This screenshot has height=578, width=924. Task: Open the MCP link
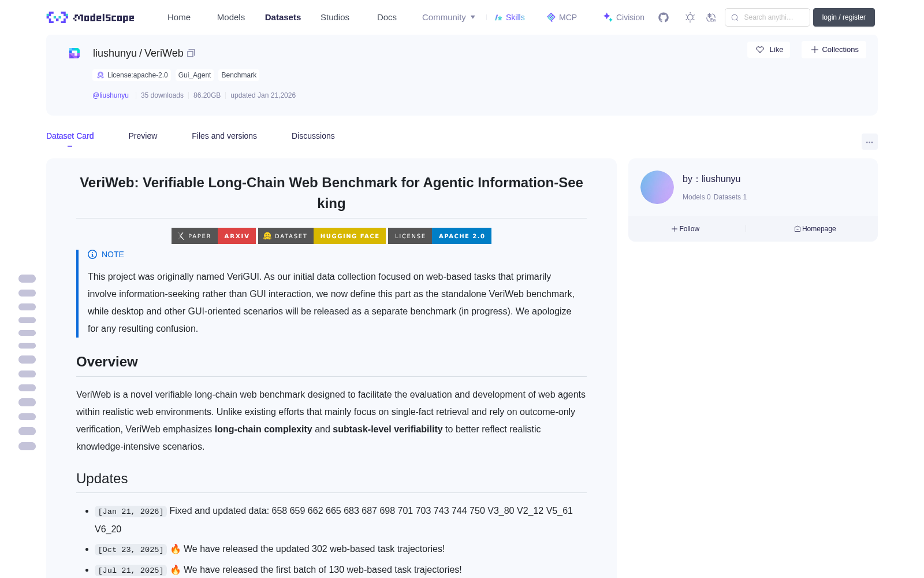click(x=561, y=17)
